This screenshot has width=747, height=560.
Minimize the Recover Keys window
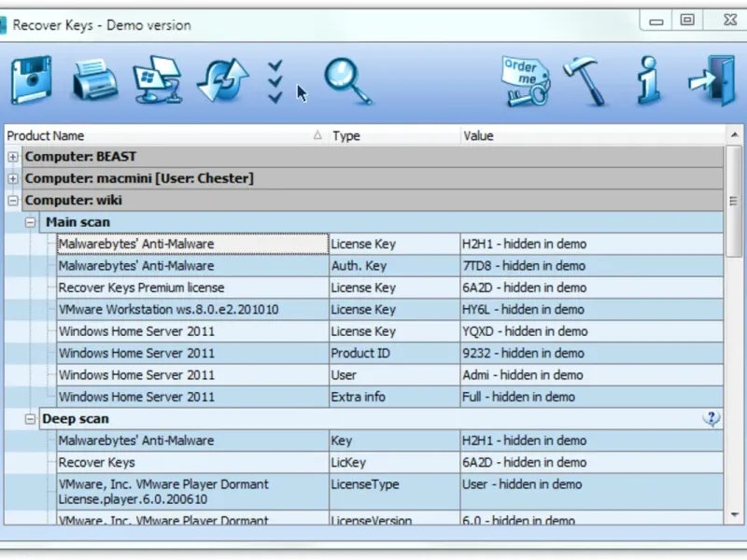click(x=656, y=21)
